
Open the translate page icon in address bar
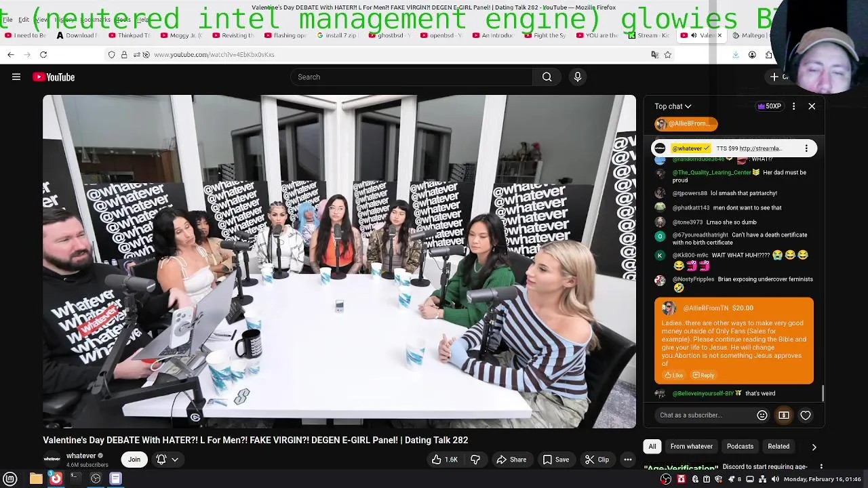(x=654, y=54)
